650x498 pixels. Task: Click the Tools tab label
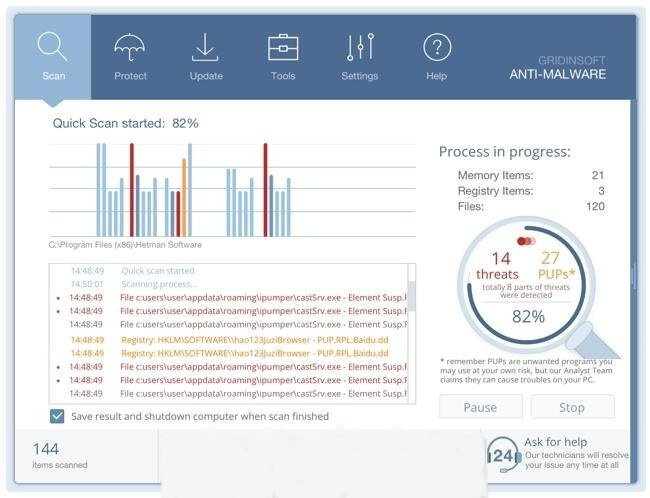click(x=283, y=76)
